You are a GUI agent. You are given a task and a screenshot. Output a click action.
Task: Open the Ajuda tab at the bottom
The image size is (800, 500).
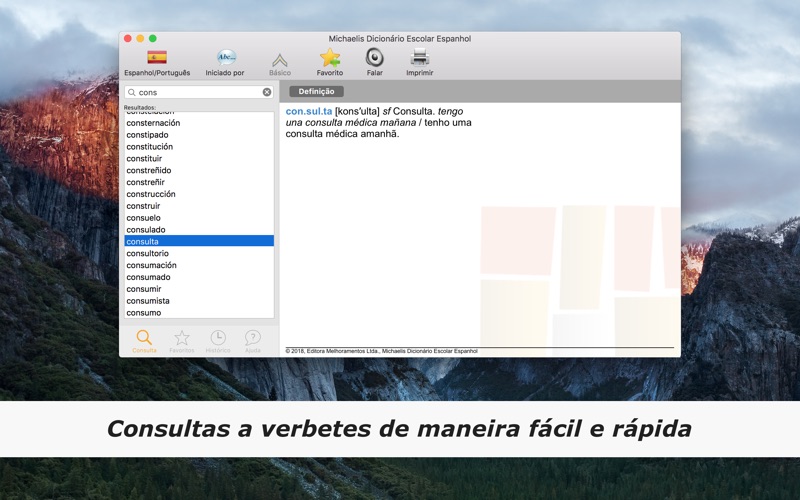click(253, 341)
